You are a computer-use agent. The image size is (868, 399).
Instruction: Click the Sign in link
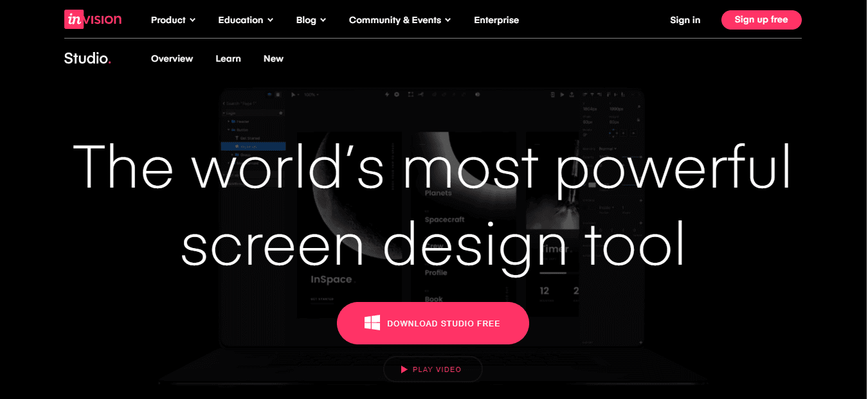(685, 20)
